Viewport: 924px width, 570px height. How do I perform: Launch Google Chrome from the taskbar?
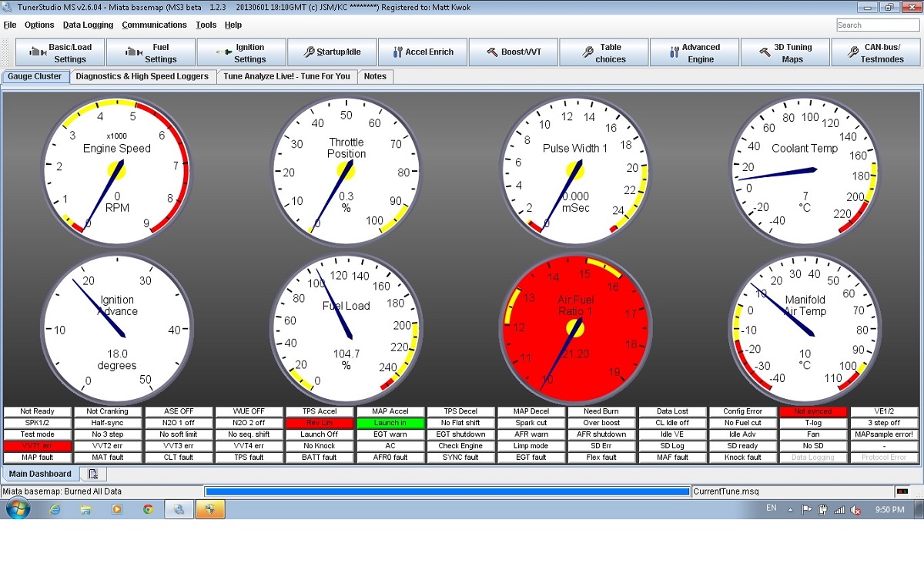coord(148,509)
